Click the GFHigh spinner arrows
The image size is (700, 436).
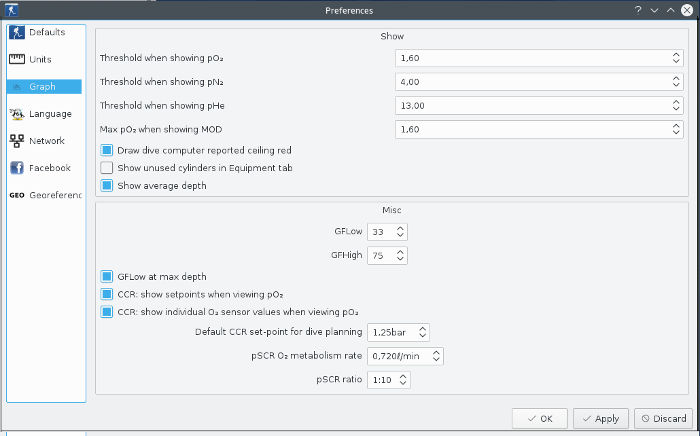pos(400,255)
